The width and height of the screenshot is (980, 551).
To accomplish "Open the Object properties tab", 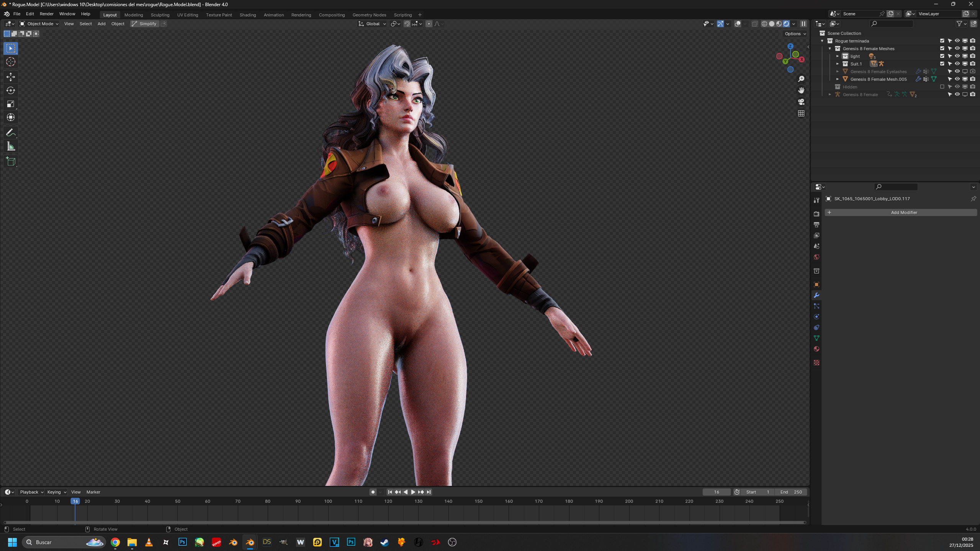I will 816,284.
